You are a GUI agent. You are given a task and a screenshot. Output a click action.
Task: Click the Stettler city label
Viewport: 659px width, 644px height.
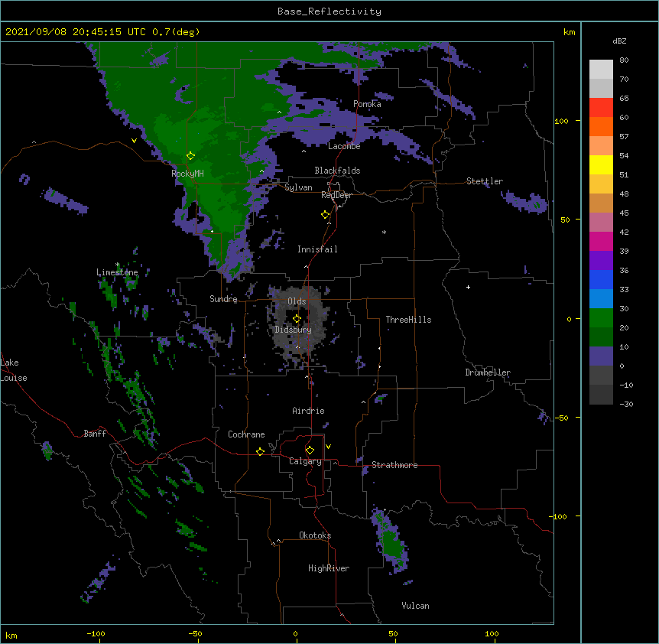(x=485, y=181)
